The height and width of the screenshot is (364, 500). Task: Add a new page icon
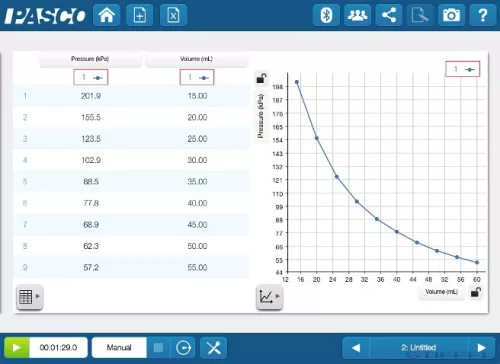(140, 15)
